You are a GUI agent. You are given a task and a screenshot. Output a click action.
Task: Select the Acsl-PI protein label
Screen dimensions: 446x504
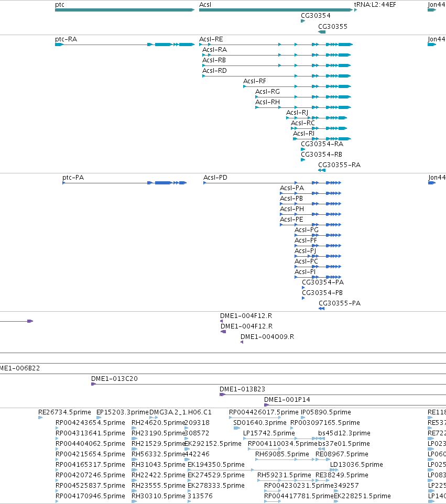point(305,272)
